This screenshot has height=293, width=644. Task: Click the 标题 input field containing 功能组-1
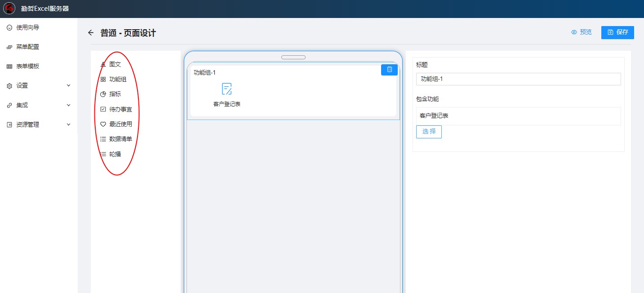518,79
